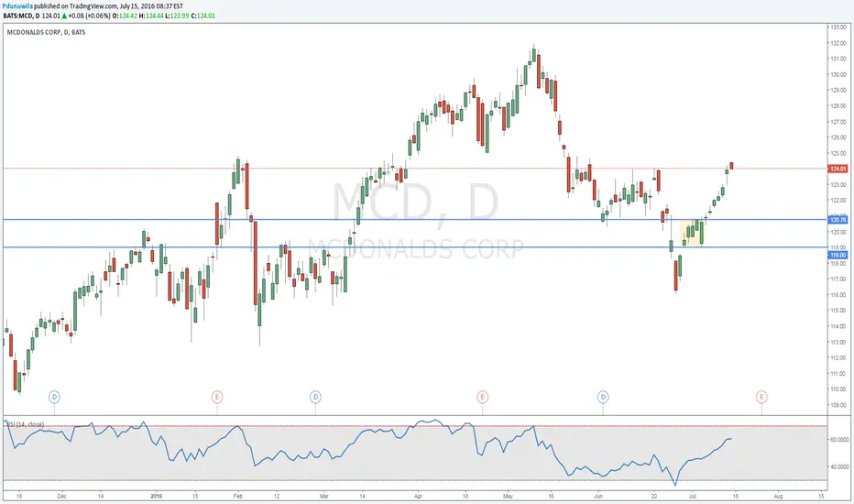Open the Pdunuwila author link

pyautogui.click(x=17, y=6)
